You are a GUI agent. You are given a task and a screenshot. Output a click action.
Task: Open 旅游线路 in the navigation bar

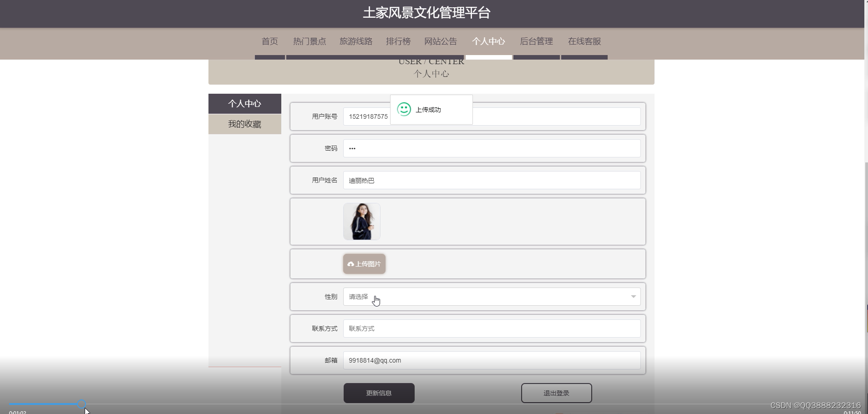coord(356,41)
